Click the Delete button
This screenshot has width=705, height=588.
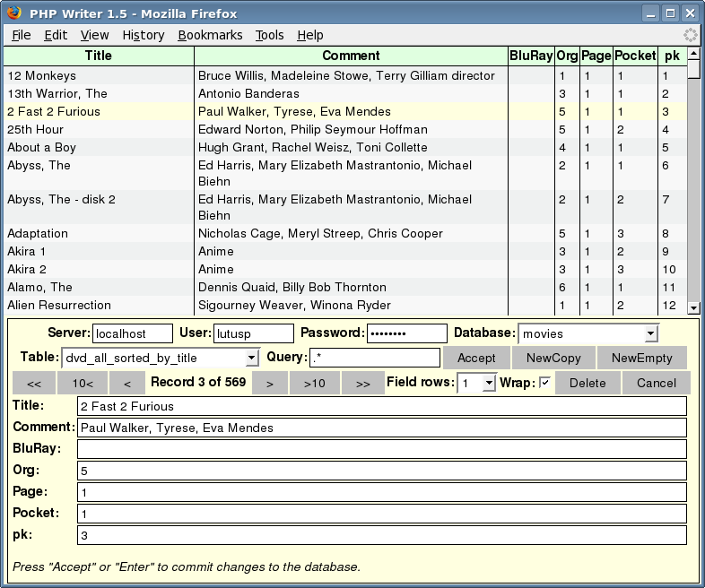[x=587, y=383]
